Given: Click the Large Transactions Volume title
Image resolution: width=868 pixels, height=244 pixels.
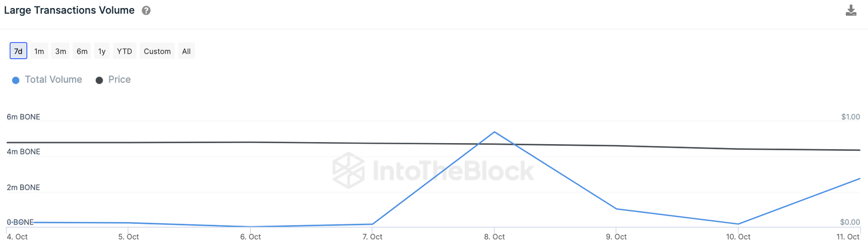Looking at the screenshot, I should 69,10.
